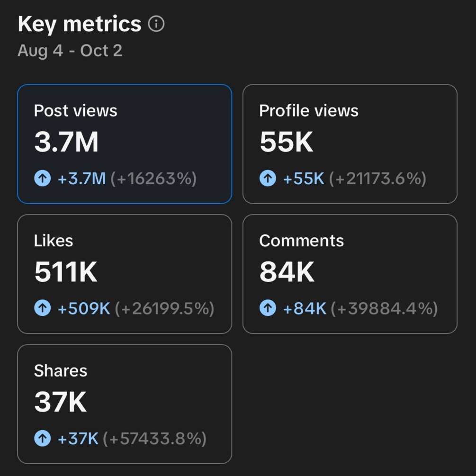The image size is (476, 476).
Task: Click the 3.7M post views value
Action: tap(66, 142)
